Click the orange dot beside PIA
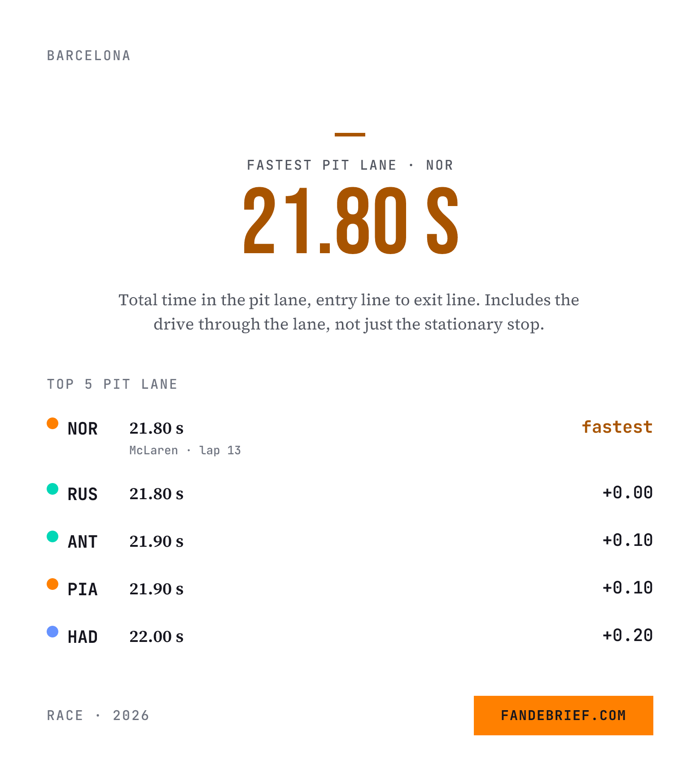Viewport: 700px width, 782px height. coord(52,584)
